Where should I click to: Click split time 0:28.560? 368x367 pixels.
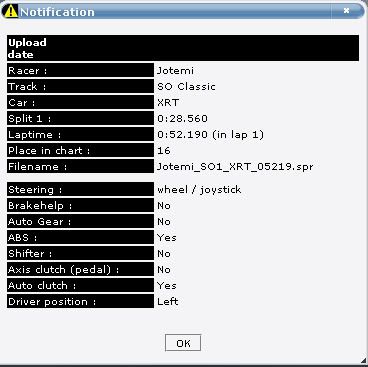point(182,119)
